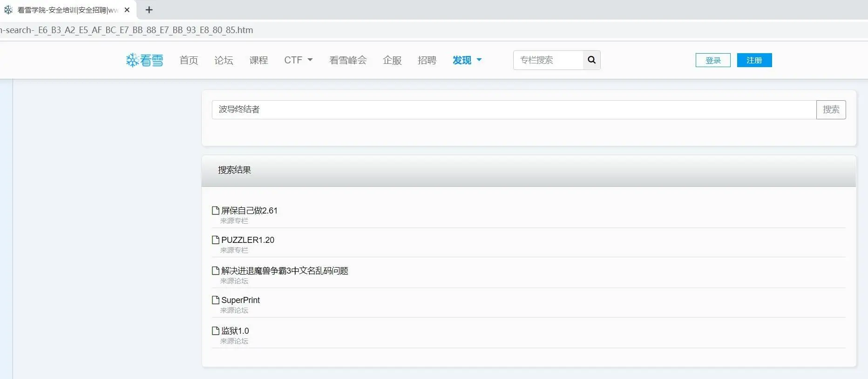Click document icon beside 解决进退魔兽争霸3中文名乱码问题
Viewport: 868px width, 379px height.
[216, 270]
